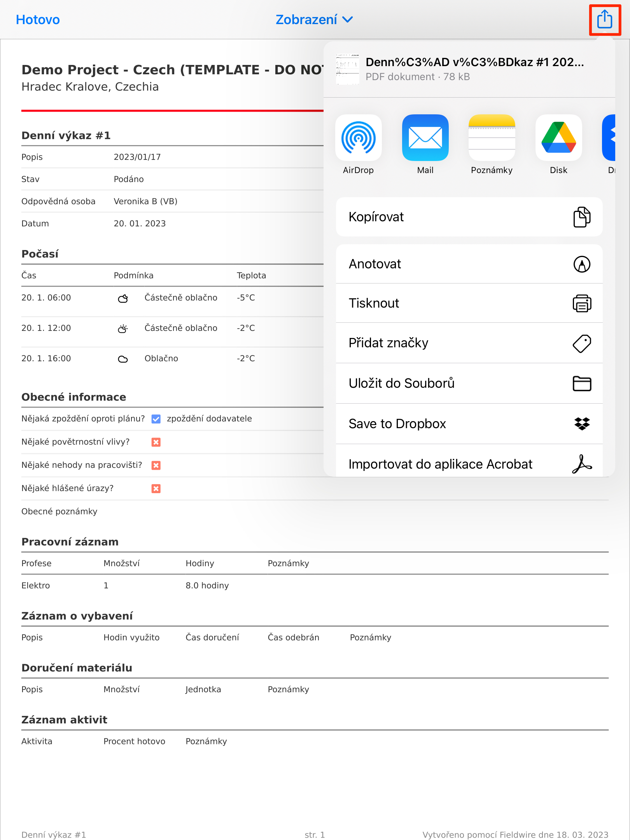Click the X mark for povětrnostní vlivy
This screenshot has height=840, width=630.
coord(156,442)
